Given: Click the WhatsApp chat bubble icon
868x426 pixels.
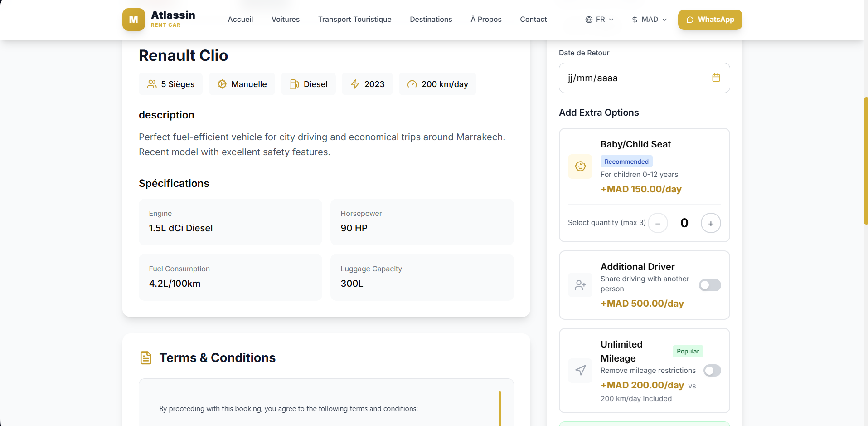Looking at the screenshot, I should [690, 20].
